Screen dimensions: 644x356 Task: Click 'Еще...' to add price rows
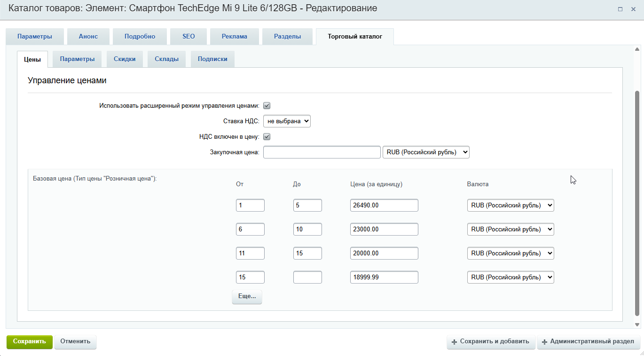coord(247,297)
